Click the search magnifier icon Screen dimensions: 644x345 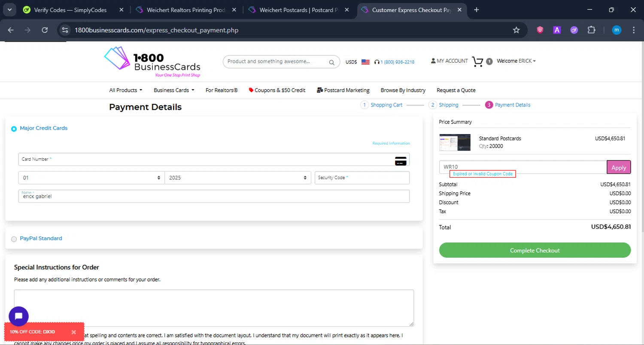(x=331, y=62)
